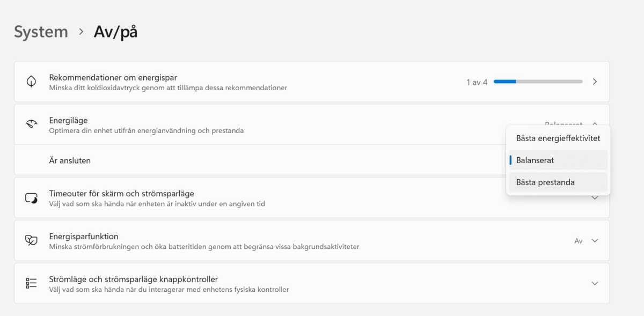Open the System breadcrumb link
The height and width of the screenshot is (316, 644).
[40, 31]
